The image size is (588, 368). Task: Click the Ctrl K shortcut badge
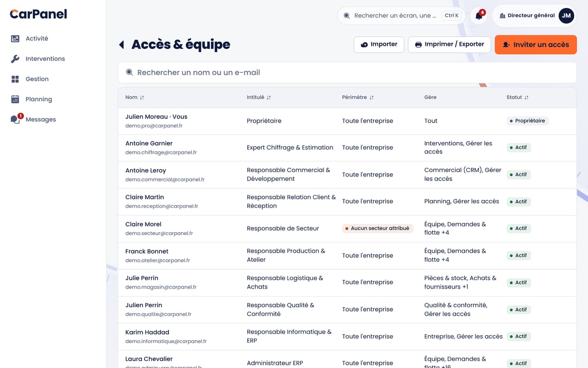(451, 15)
